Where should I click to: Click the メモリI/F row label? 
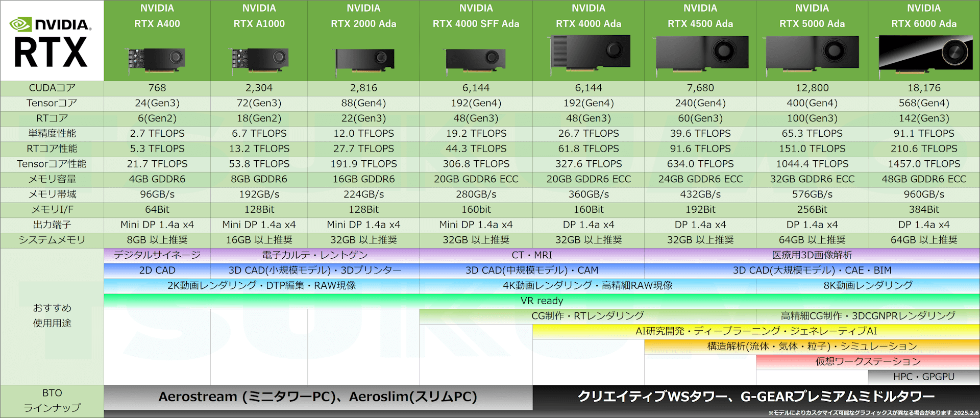click(x=52, y=210)
